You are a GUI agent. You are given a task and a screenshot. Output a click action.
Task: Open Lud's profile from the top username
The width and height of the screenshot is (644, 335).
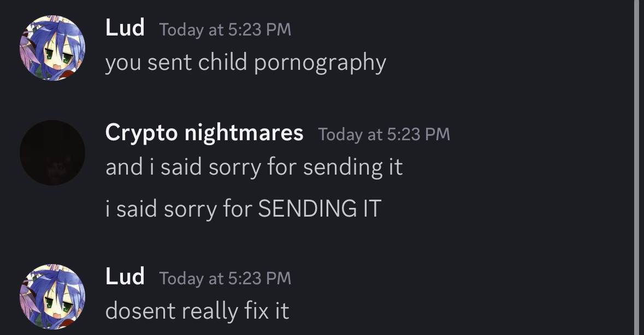(x=125, y=28)
